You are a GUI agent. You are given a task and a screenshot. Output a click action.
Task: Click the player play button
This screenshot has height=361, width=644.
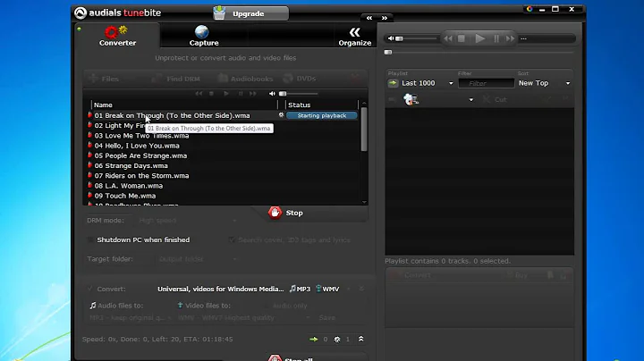pyautogui.click(x=479, y=38)
